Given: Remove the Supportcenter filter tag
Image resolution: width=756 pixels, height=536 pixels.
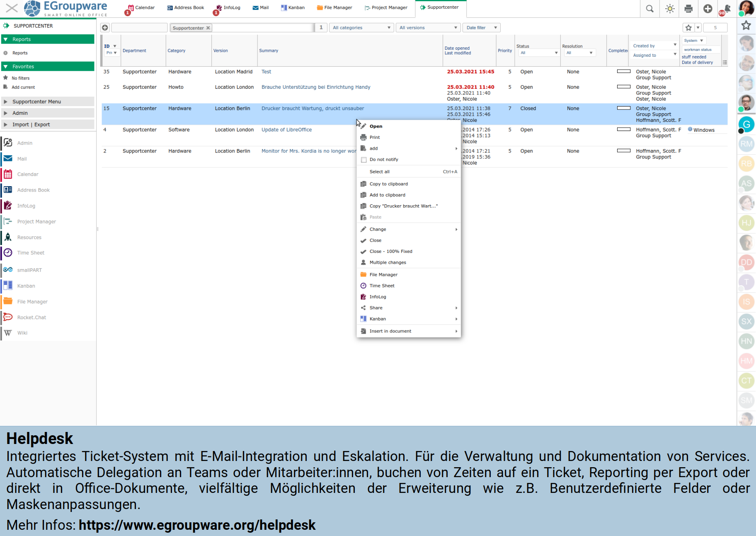Looking at the screenshot, I should click(208, 28).
